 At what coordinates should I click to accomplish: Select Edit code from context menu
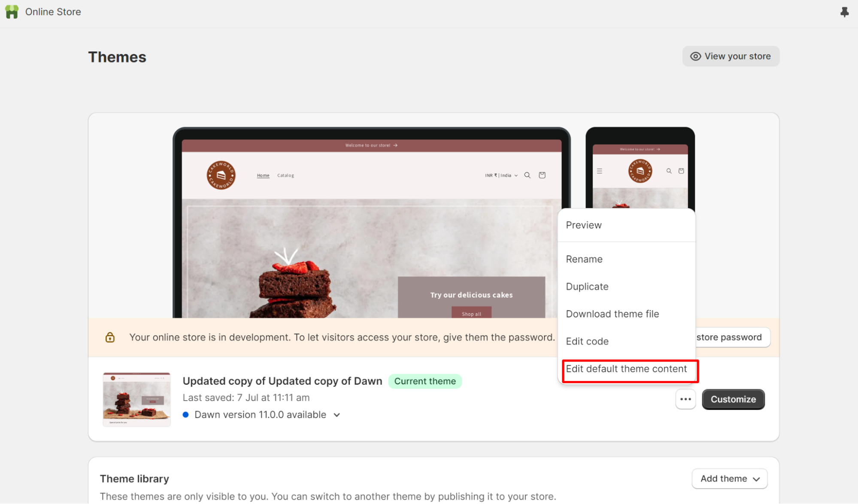click(x=587, y=341)
